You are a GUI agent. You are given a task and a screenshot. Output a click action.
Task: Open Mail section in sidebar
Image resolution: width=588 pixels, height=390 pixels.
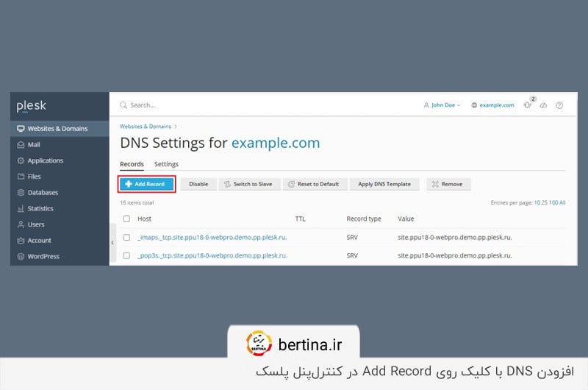60,144
